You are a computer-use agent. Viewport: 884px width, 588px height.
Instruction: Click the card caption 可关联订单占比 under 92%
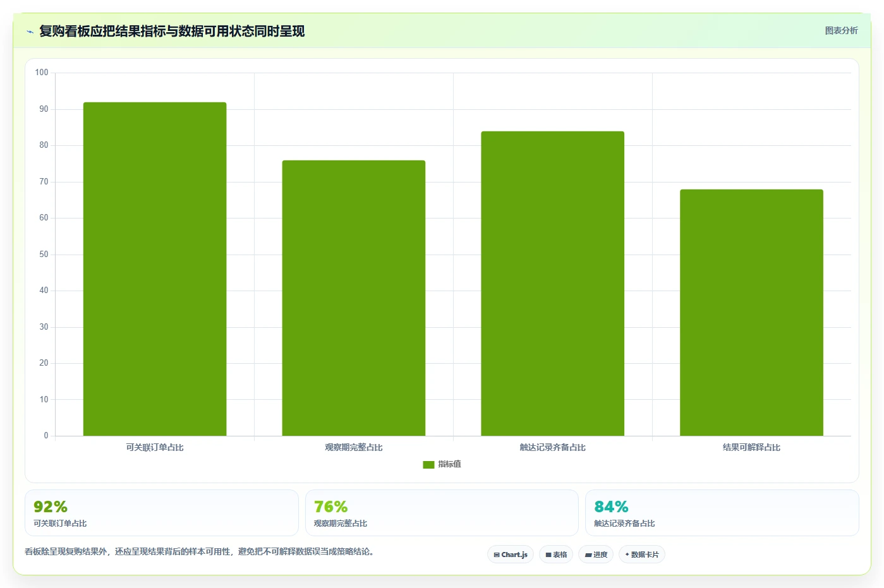click(x=60, y=524)
